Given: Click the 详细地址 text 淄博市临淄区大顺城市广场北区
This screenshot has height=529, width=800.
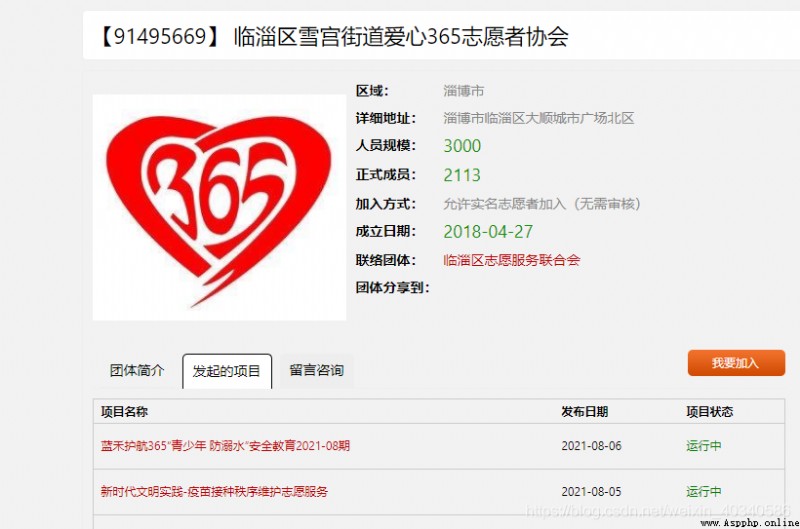Looking at the screenshot, I should [539, 118].
